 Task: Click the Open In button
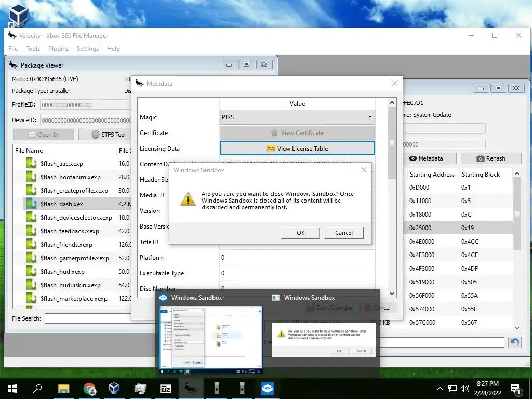[44, 135]
